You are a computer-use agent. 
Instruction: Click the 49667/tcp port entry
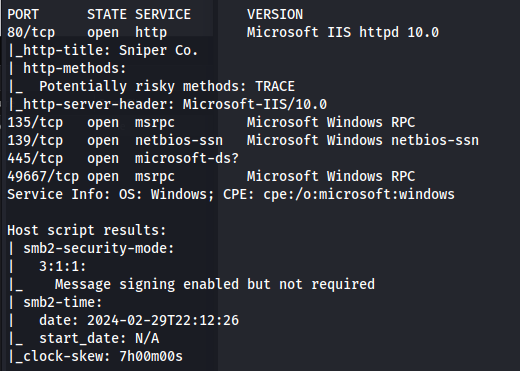tap(43, 176)
